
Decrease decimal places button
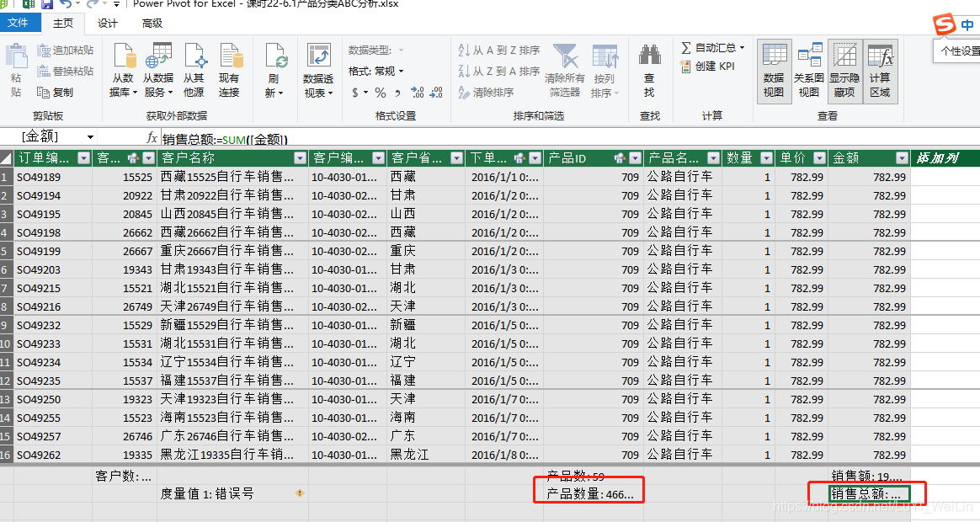coord(436,93)
